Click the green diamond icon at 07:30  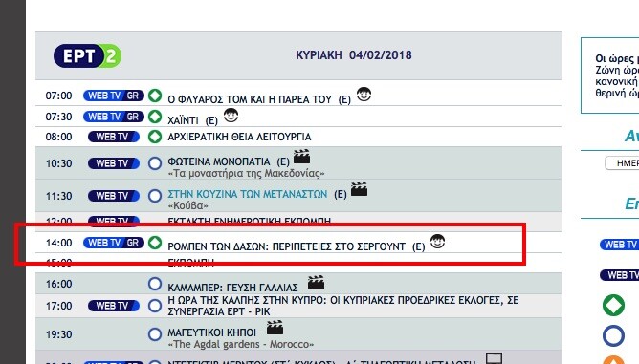pyautogui.click(x=155, y=117)
